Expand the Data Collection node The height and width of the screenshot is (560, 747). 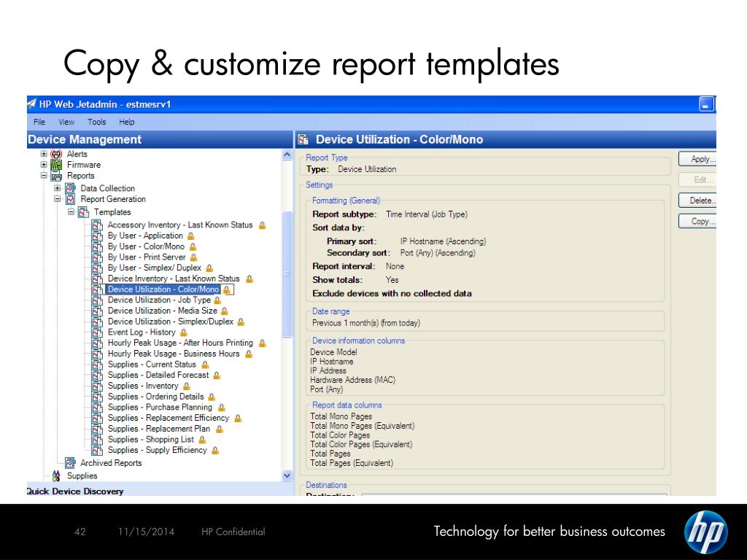click(57, 188)
